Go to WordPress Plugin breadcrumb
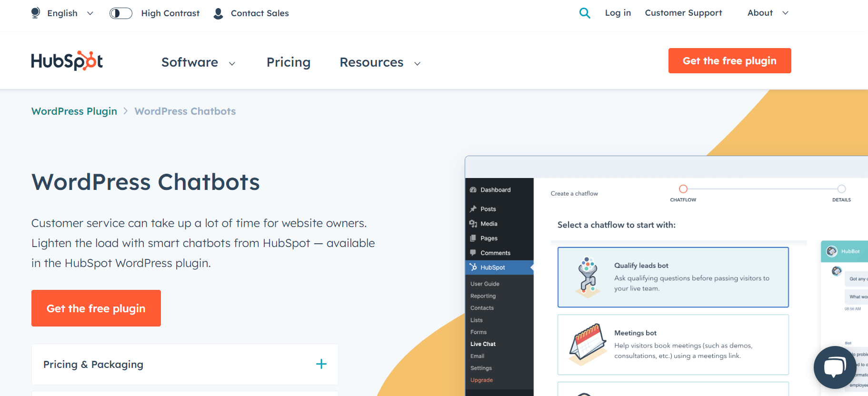This screenshot has width=868, height=396. pos(74,111)
